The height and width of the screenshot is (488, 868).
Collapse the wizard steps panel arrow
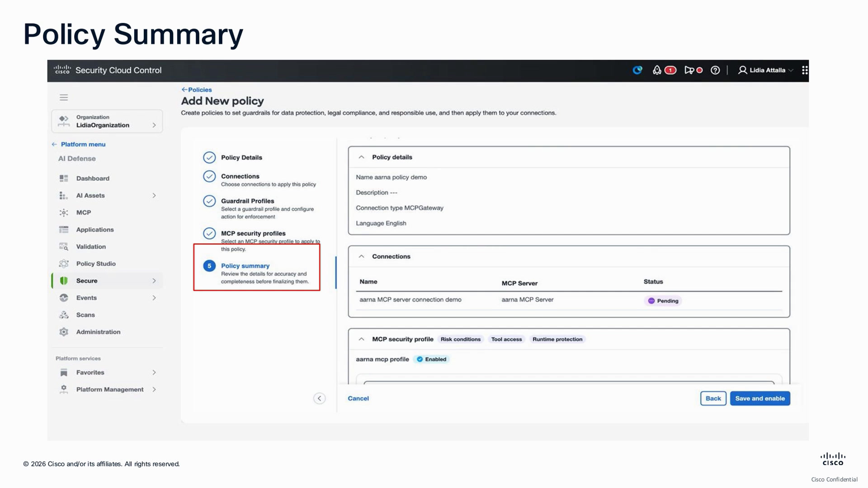(319, 399)
